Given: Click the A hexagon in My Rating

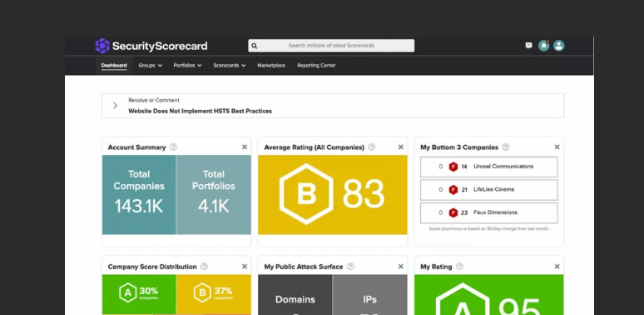Looking at the screenshot, I should (x=463, y=299).
